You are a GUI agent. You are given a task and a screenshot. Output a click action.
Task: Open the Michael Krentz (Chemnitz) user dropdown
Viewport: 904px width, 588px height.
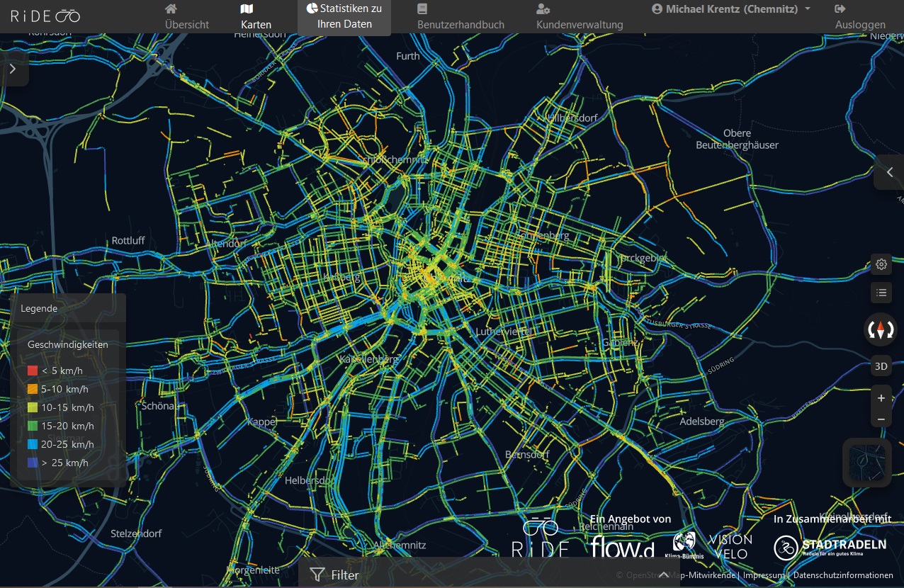[x=731, y=9]
